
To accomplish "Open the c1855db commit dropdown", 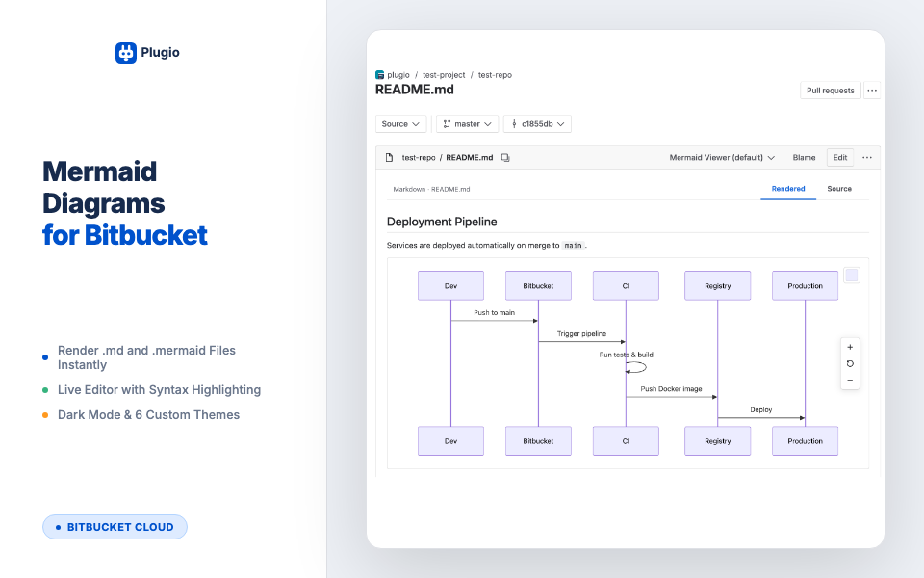I will tap(537, 124).
